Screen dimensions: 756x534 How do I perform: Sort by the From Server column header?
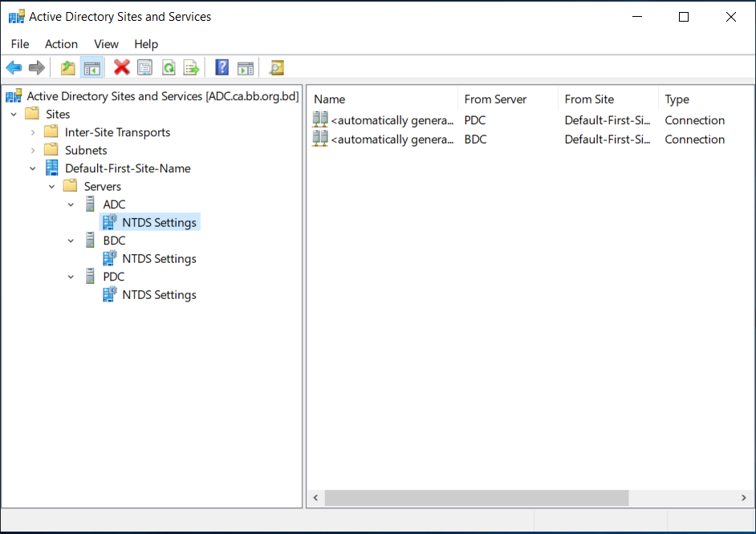[x=508, y=99]
